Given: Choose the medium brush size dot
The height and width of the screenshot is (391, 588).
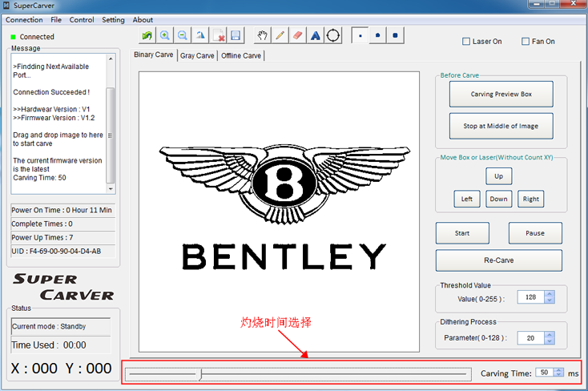Looking at the screenshot, I should click(377, 35).
